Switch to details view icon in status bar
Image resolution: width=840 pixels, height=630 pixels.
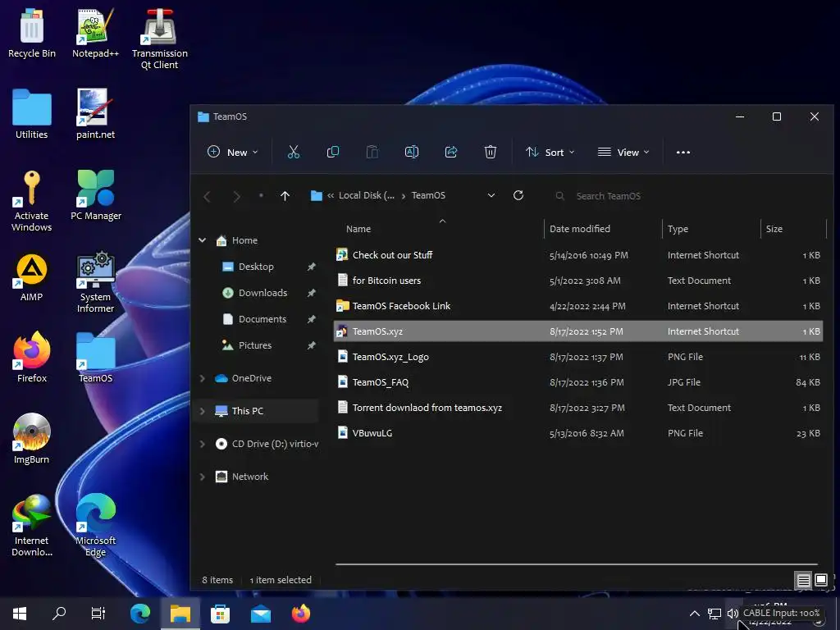tap(804, 580)
